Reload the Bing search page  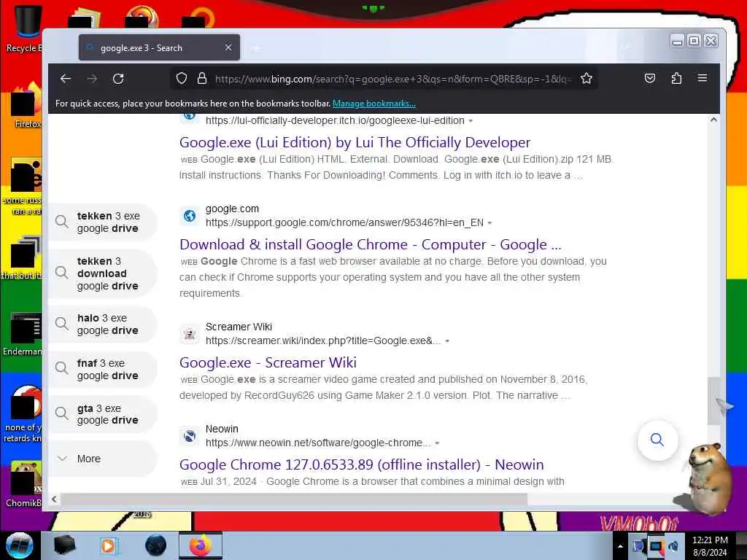tap(118, 79)
